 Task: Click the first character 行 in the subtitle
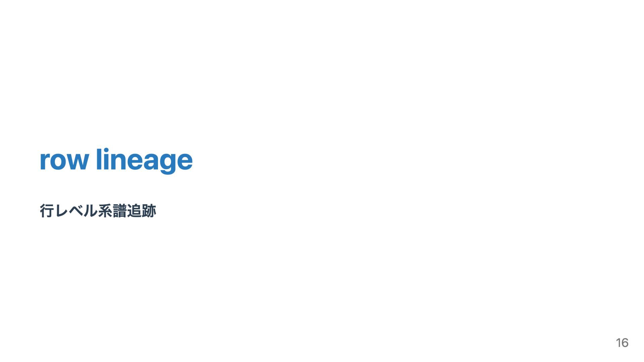point(47,211)
